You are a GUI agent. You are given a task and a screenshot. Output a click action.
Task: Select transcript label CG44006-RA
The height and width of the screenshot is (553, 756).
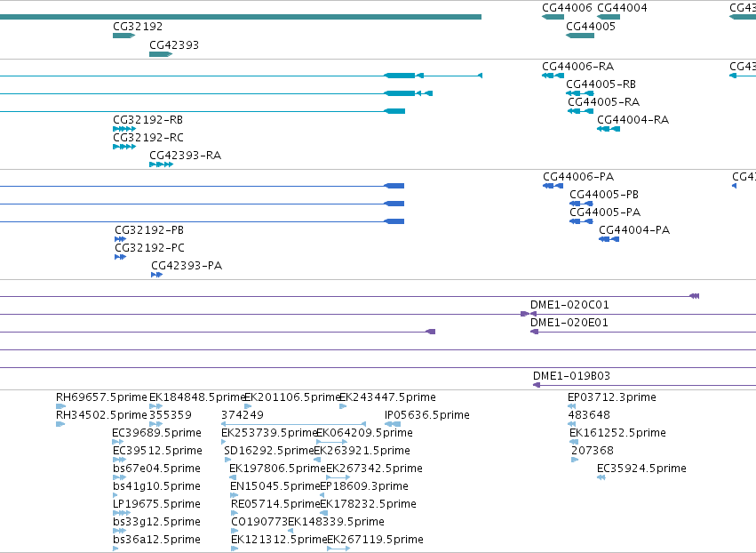point(578,67)
